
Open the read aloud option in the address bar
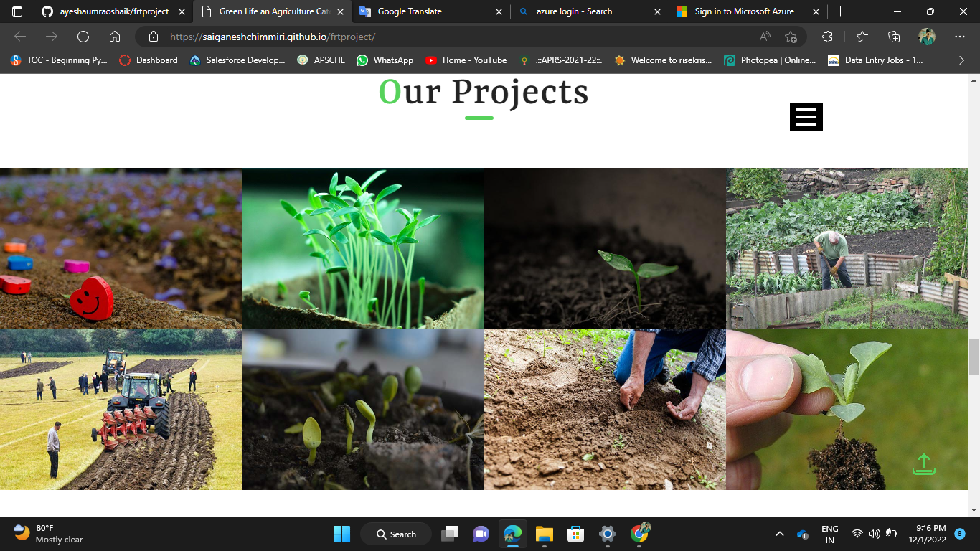click(765, 37)
